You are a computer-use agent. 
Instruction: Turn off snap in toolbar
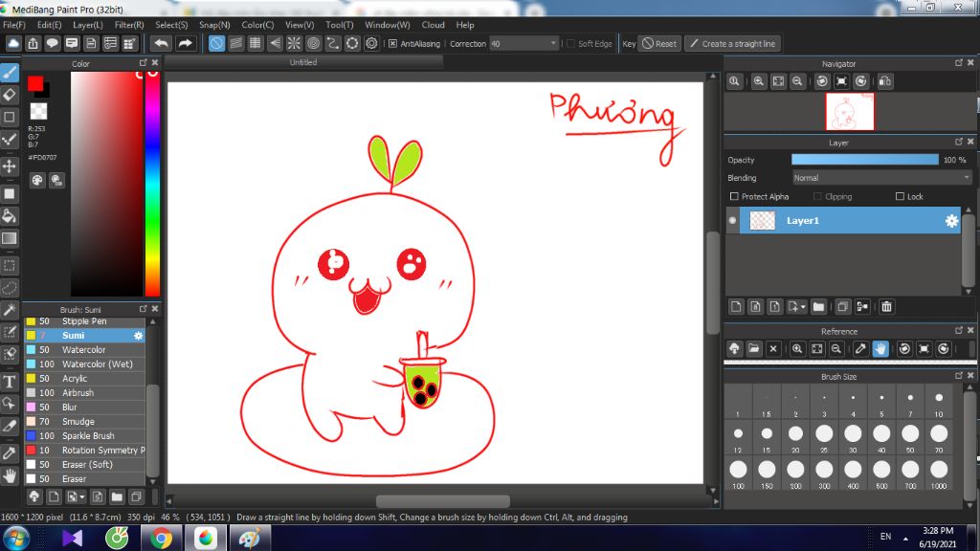216,44
